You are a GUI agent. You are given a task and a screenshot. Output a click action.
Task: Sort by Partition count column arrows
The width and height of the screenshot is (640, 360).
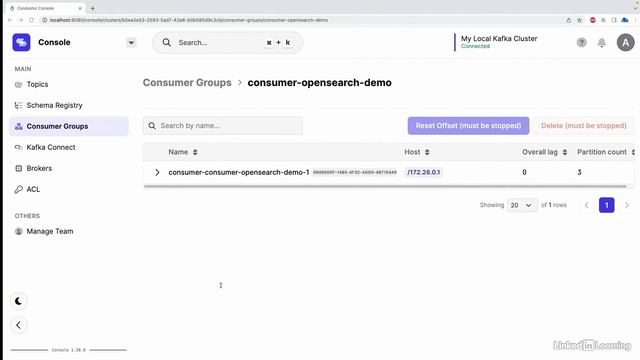(x=633, y=152)
